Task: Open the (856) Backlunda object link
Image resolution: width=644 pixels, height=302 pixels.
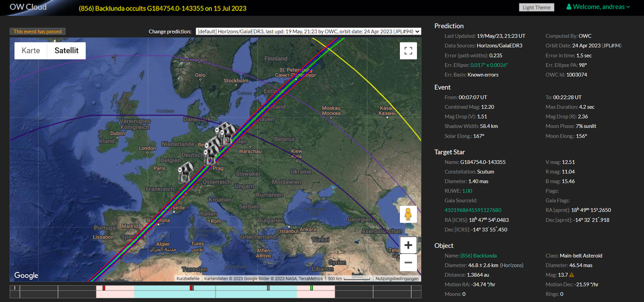Action: tap(478, 255)
